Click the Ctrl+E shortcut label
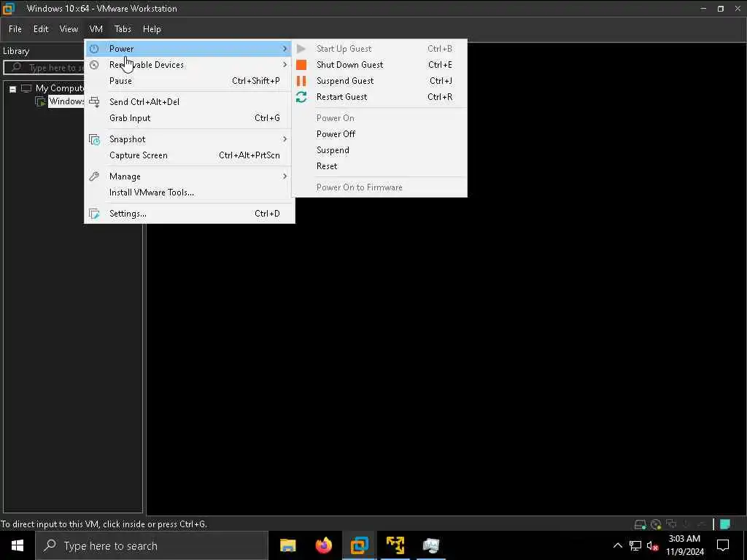Image resolution: width=747 pixels, height=560 pixels. [440, 65]
